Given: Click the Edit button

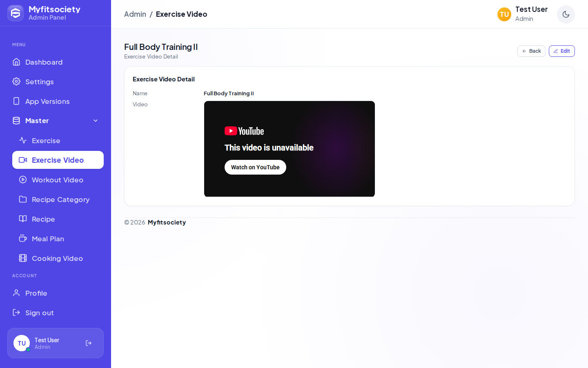Looking at the screenshot, I should (x=562, y=51).
